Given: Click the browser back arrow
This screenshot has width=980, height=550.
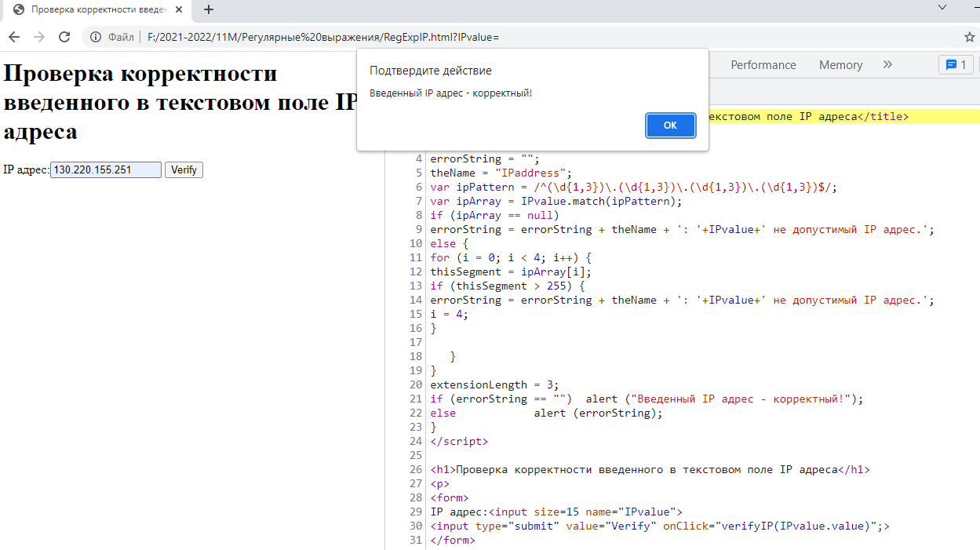Looking at the screenshot, I should pos(14,37).
